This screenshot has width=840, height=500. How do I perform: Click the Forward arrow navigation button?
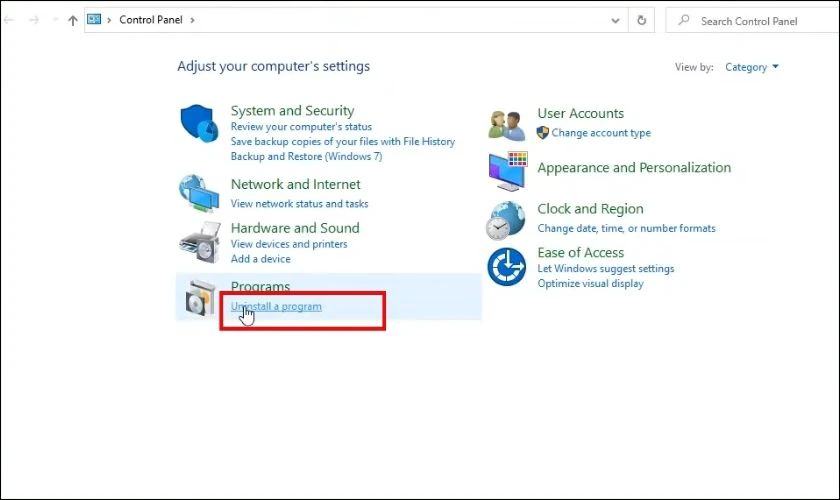coord(34,20)
